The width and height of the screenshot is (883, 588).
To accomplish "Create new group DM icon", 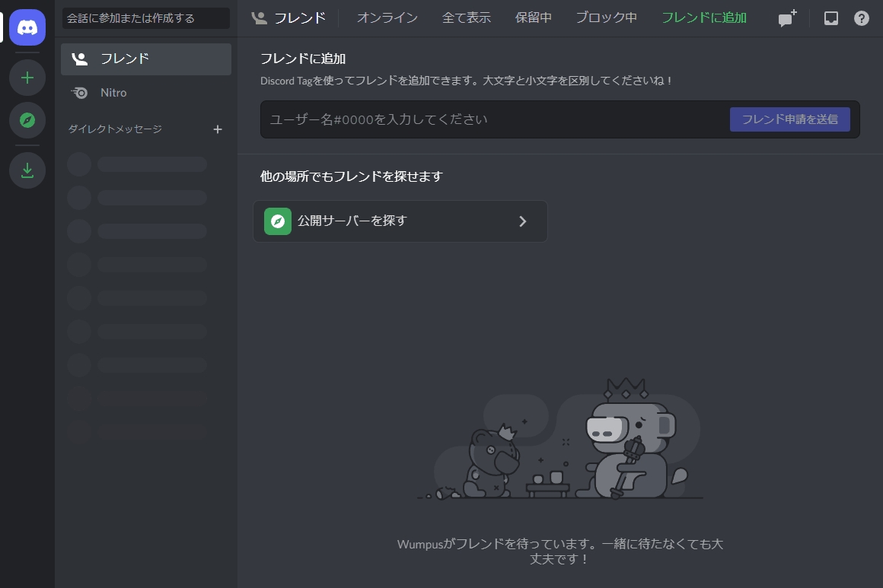I will click(x=787, y=18).
